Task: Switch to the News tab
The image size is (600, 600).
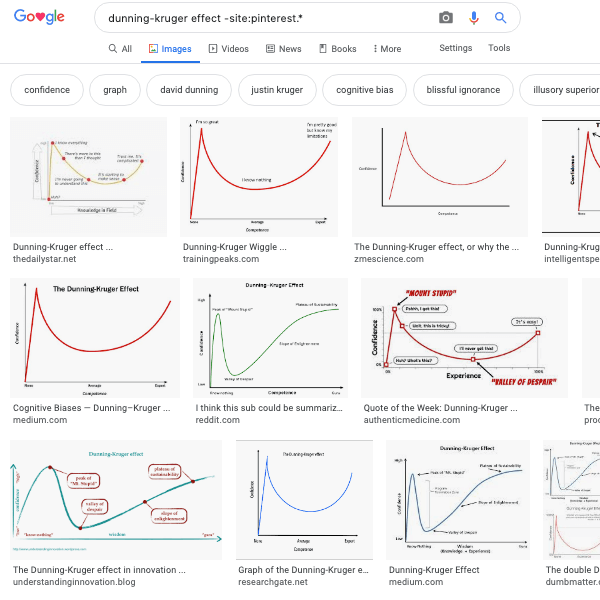Action: [283, 49]
